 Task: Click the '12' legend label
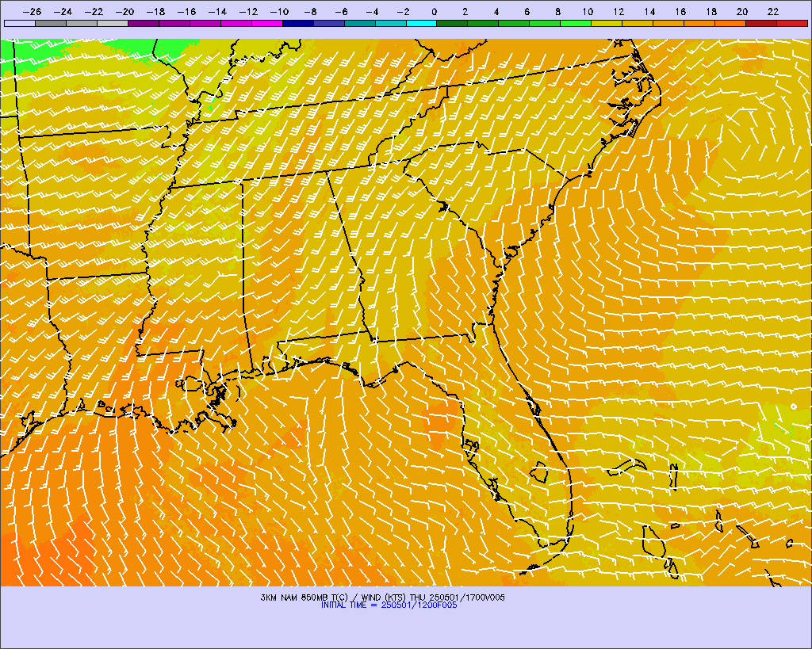(619, 11)
